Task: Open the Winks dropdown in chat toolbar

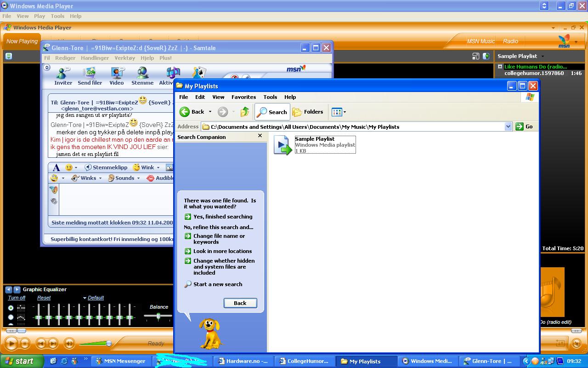Action: pyautogui.click(x=101, y=178)
